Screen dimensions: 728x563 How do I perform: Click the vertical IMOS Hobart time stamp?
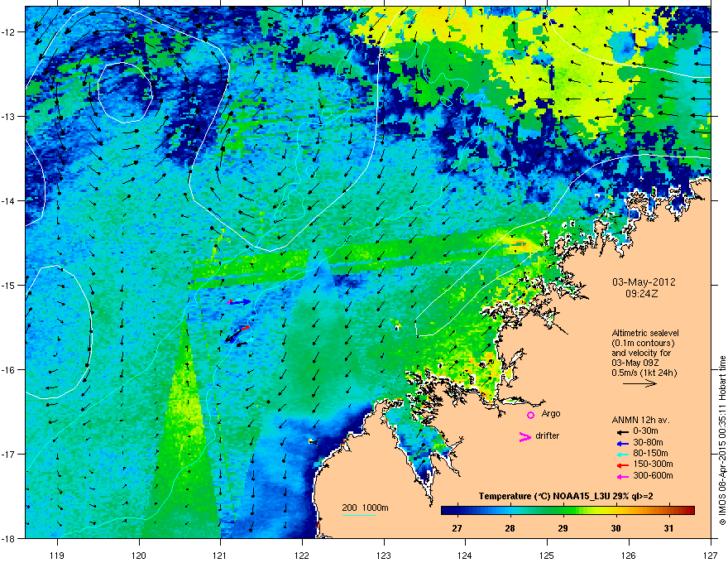click(x=722, y=440)
